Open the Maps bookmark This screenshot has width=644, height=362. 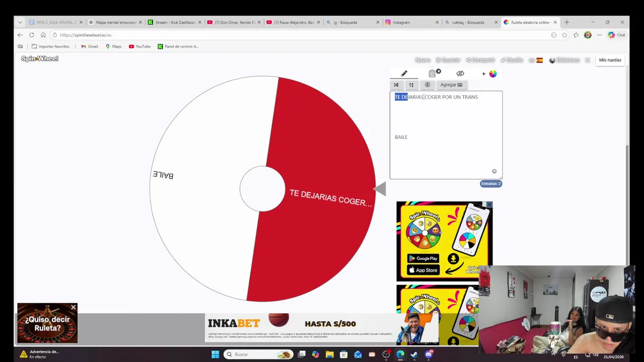113,46
